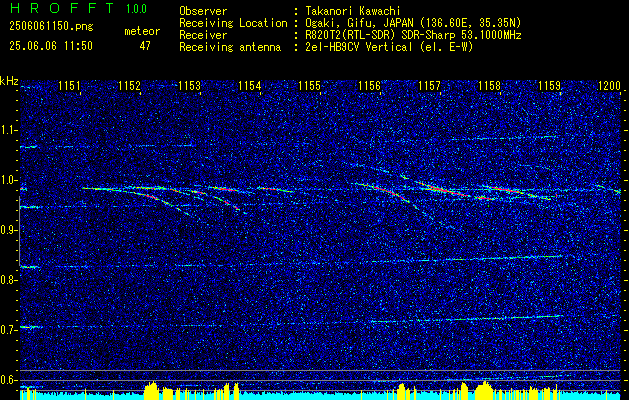Click the 1.1 frequency axis label
629x400 pixels.
[9, 130]
